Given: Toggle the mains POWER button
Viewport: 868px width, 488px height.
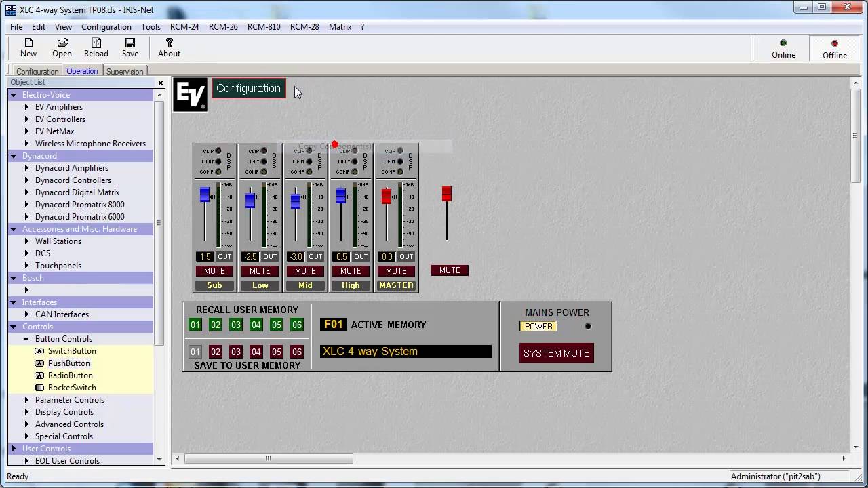Looking at the screenshot, I should [538, 327].
